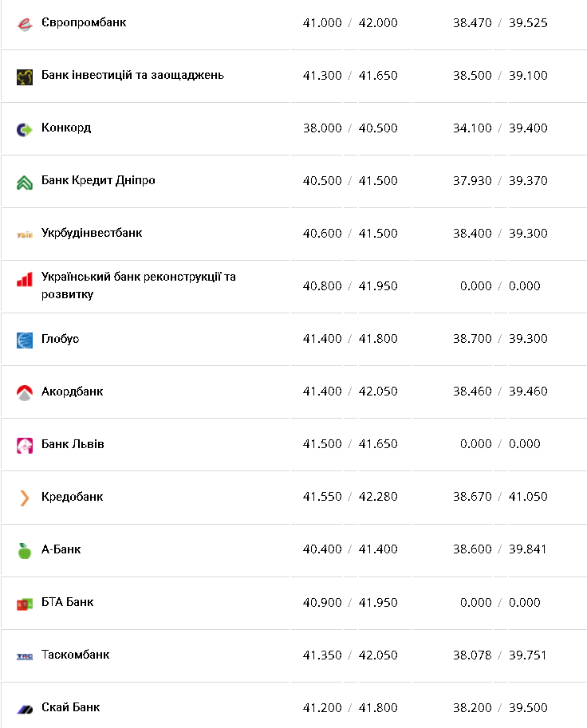Image resolution: width=587 pixels, height=728 pixels.
Task: Click the БТА Банк logo icon
Action: 25,604
